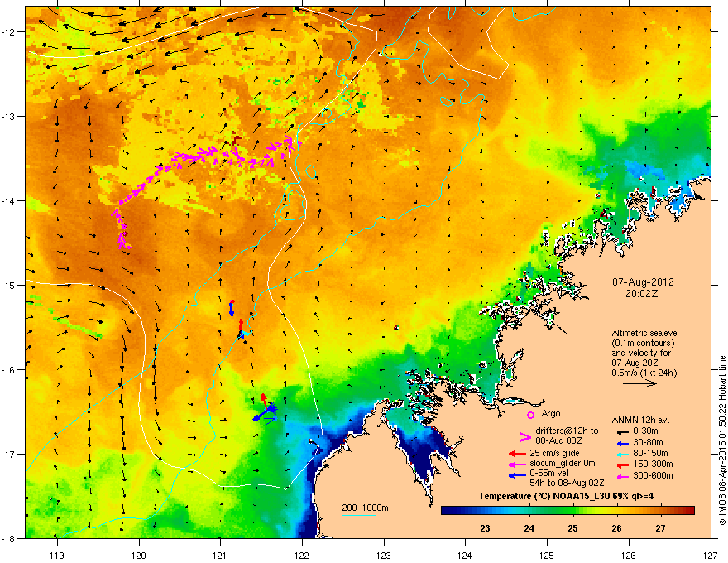The height and width of the screenshot is (563, 728).
Task: Click latitude axis label -14
Action: point(8,200)
